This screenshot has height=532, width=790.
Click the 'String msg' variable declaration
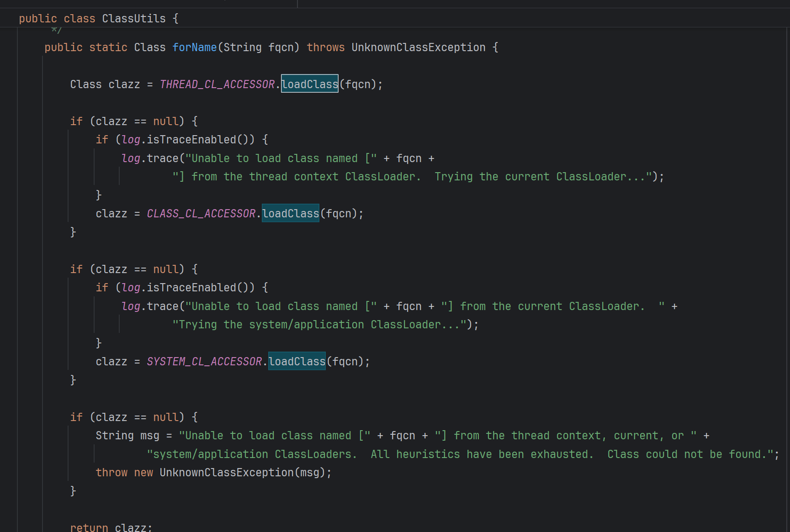point(127,436)
